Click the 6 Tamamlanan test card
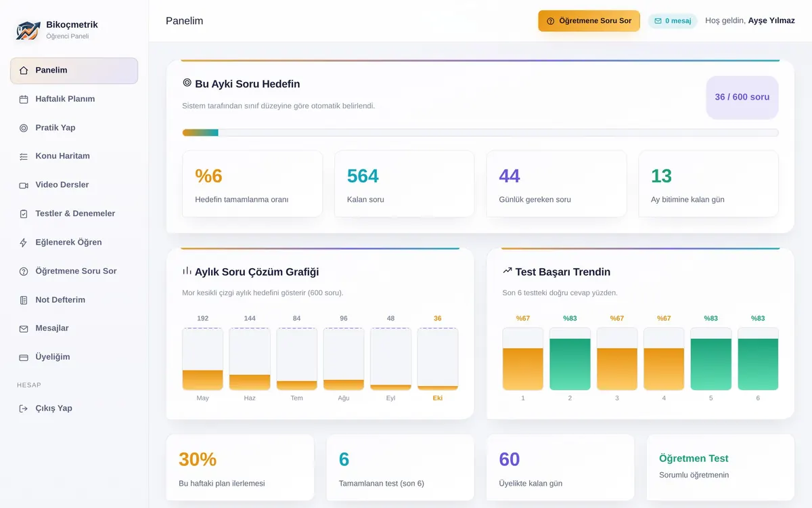 coord(400,468)
